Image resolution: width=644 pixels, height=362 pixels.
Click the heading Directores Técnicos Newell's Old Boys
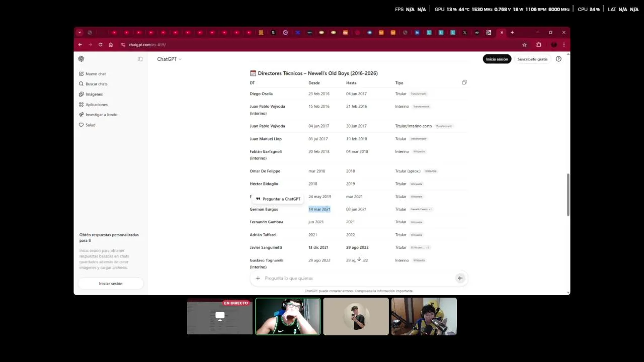tap(317, 73)
